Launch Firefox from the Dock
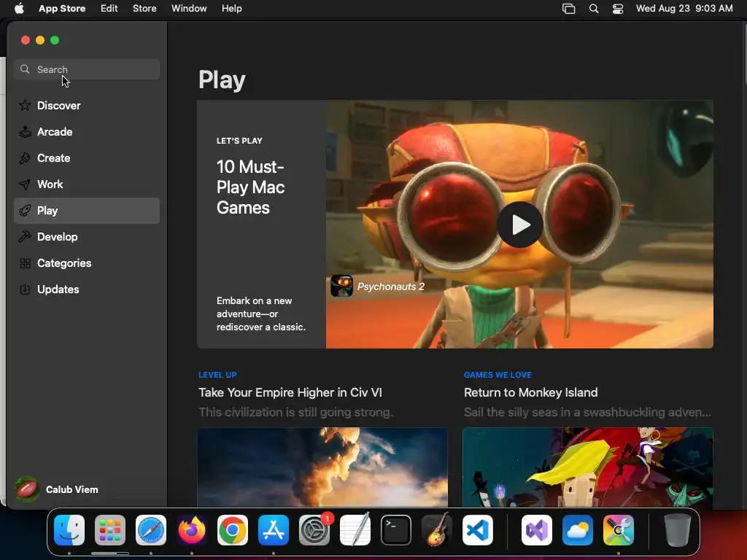Screen dimensions: 747x560 click(x=192, y=529)
